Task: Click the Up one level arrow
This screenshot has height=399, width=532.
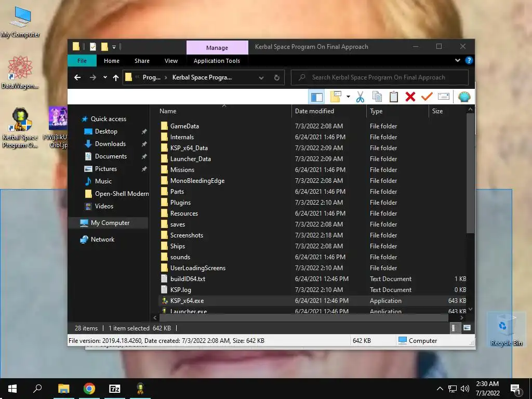Action: pyautogui.click(x=116, y=78)
